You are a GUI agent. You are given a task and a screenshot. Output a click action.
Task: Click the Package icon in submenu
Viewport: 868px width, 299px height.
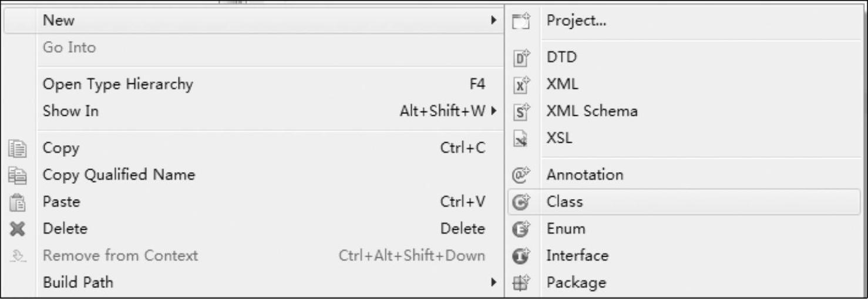tap(521, 283)
